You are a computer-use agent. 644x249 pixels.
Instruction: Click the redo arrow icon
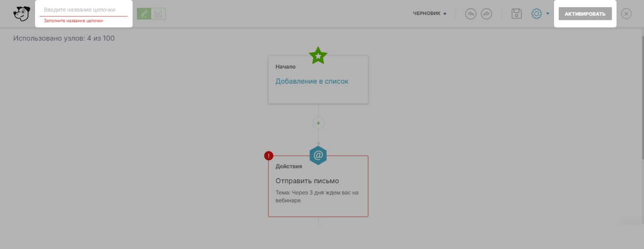coord(487,14)
